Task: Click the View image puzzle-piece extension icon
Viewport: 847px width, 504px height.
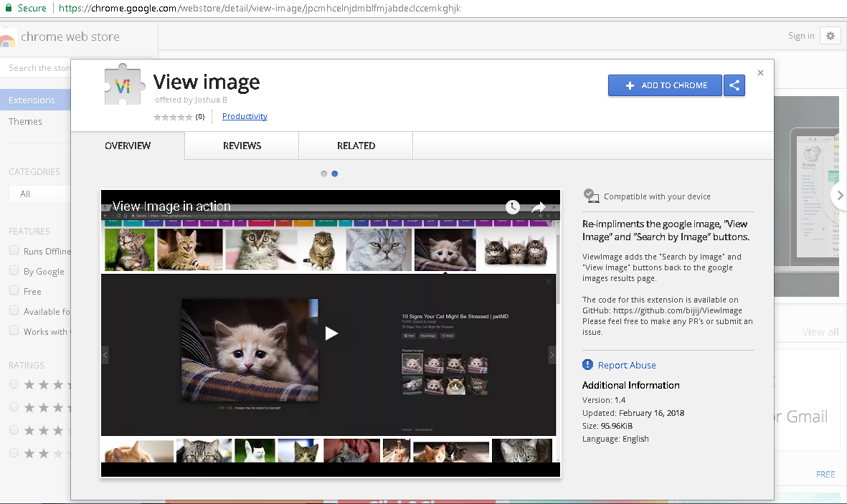Action: [124, 85]
